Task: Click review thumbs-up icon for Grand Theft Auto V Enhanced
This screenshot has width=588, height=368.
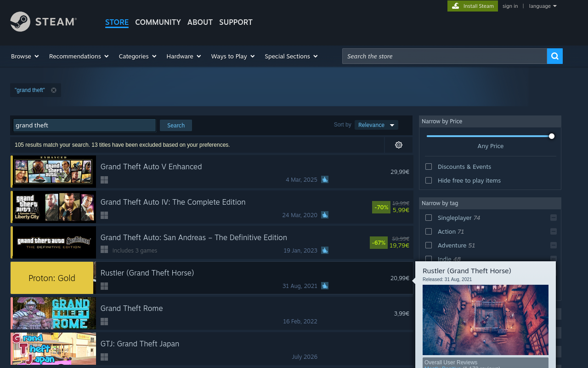Action: 325,179
